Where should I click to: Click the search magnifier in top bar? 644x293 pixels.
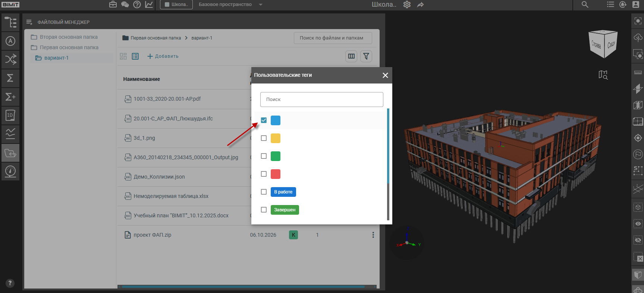click(585, 4)
